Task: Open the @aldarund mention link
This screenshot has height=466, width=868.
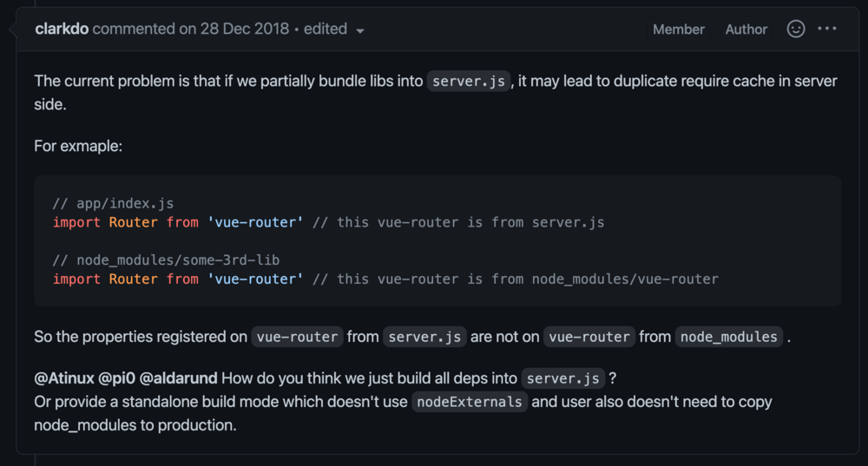Action: [180, 378]
